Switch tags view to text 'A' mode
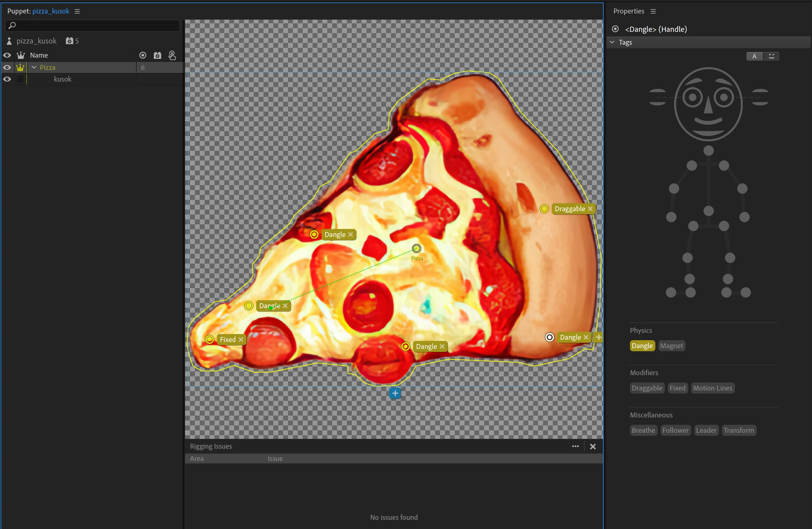This screenshot has height=529, width=812. click(x=754, y=56)
